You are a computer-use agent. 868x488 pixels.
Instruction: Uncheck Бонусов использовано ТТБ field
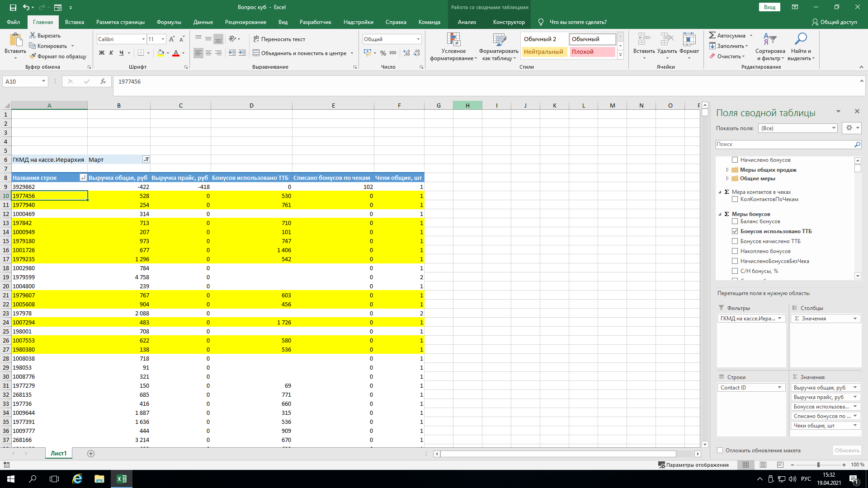[x=735, y=231]
